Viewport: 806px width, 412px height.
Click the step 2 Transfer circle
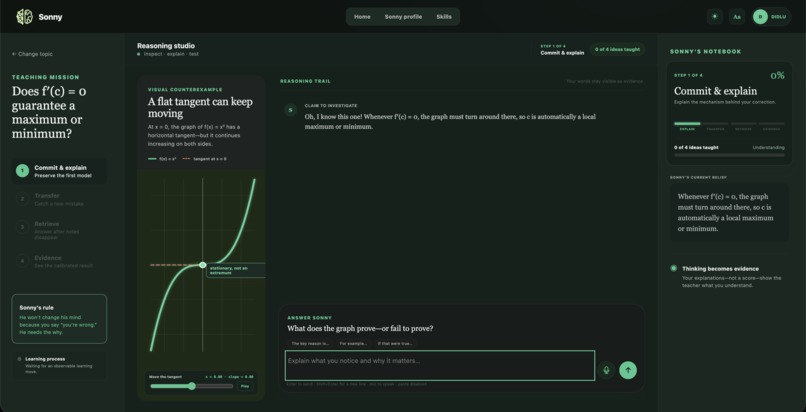click(22, 199)
